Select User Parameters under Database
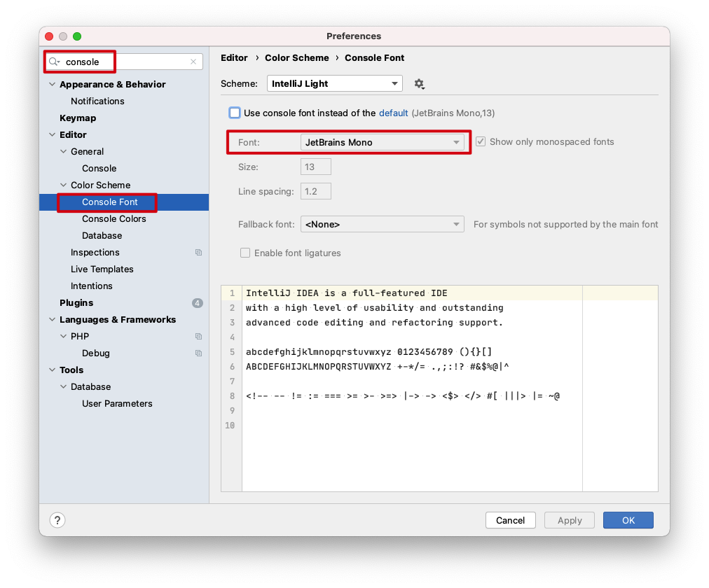Image resolution: width=709 pixels, height=588 pixels. [117, 404]
